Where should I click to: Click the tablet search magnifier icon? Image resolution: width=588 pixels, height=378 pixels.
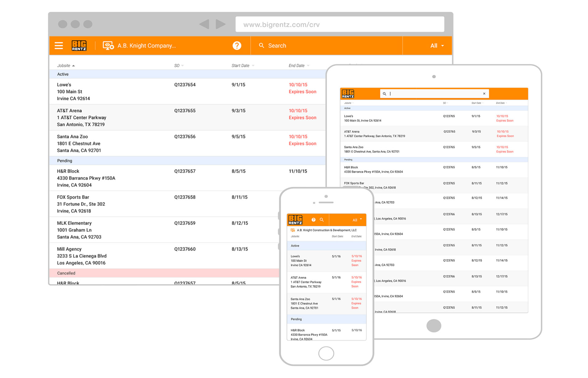click(x=384, y=94)
